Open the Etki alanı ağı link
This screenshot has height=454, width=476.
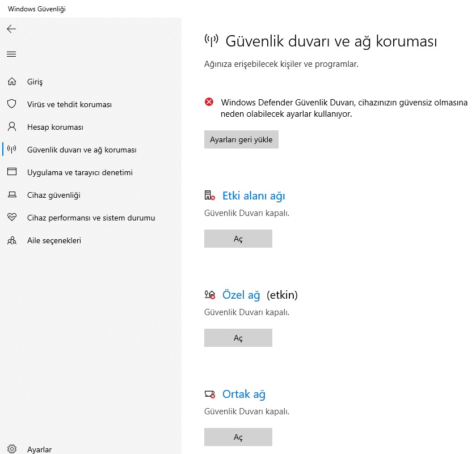(x=254, y=196)
